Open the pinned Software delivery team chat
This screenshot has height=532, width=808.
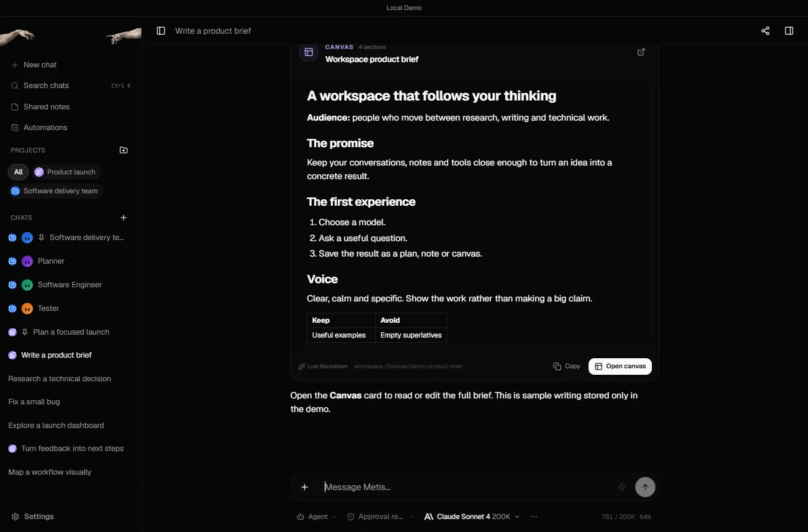tap(70, 238)
